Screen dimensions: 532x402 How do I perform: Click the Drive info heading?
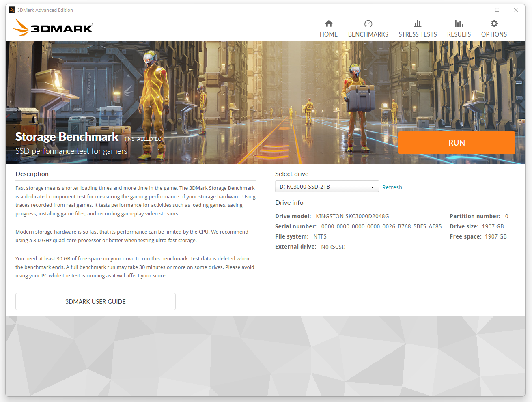point(289,202)
